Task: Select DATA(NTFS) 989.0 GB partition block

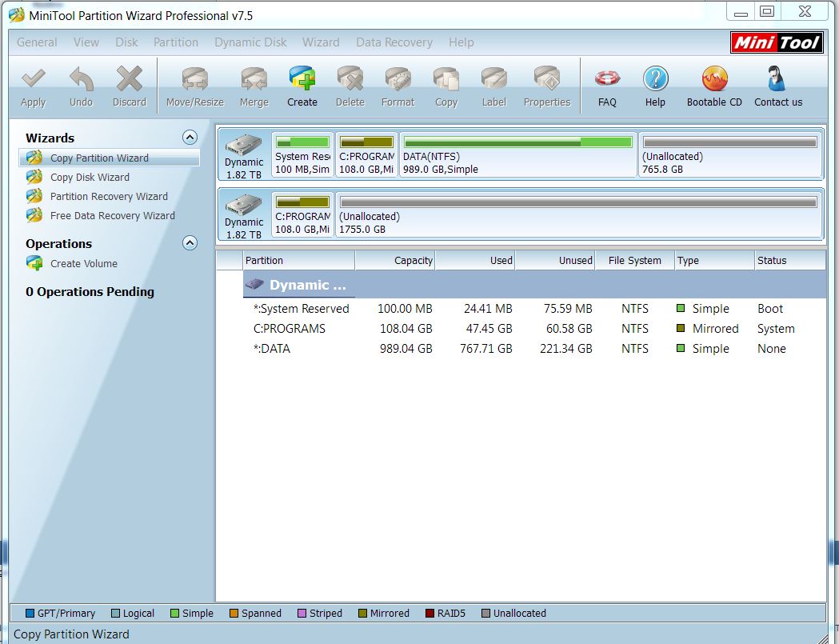Action: pyautogui.click(x=518, y=154)
